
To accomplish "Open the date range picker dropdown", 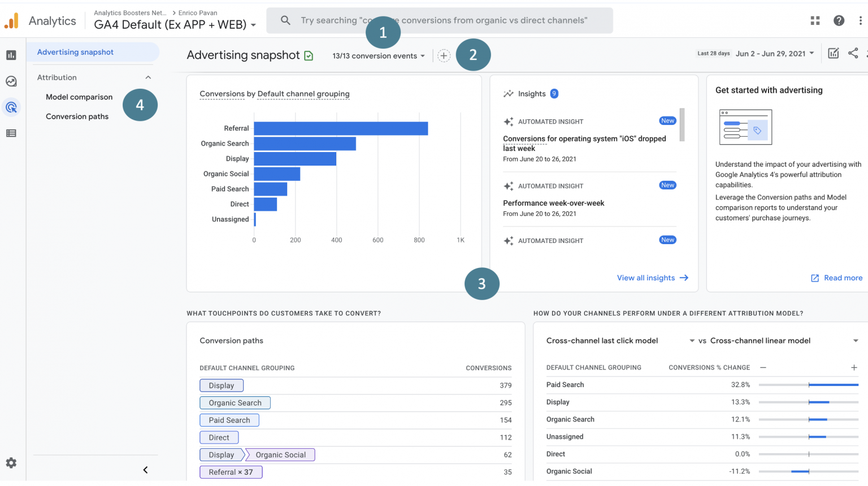I will [x=775, y=54].
